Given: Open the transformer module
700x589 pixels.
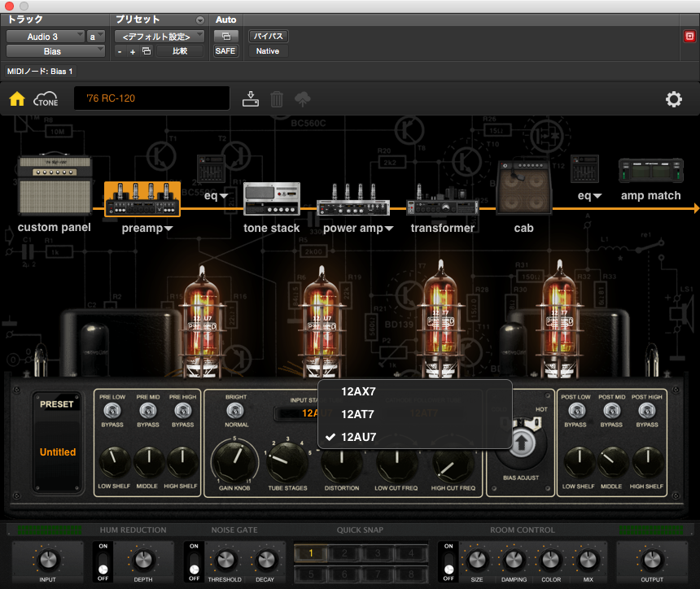Looking at the screenshot, I should 443,200.
